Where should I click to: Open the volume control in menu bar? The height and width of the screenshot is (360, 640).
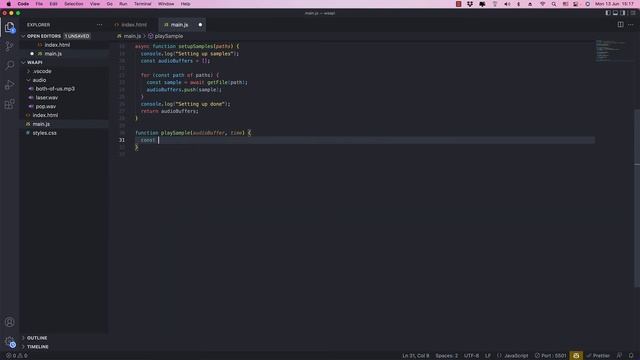point(507,4)
